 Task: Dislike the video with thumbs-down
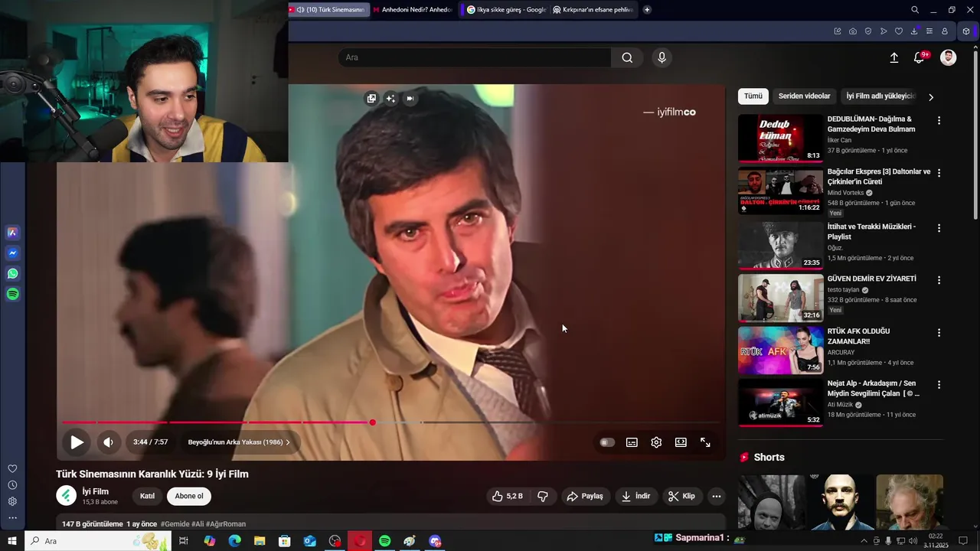[543, 496]
